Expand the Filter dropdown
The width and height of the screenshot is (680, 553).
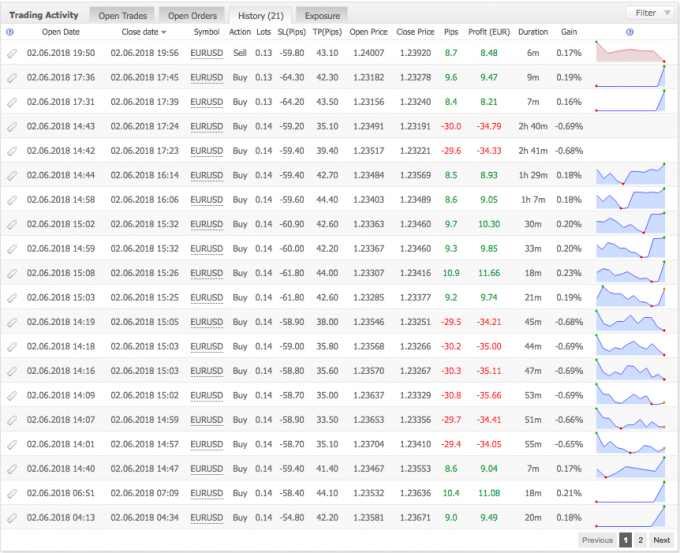click(650, 13)
